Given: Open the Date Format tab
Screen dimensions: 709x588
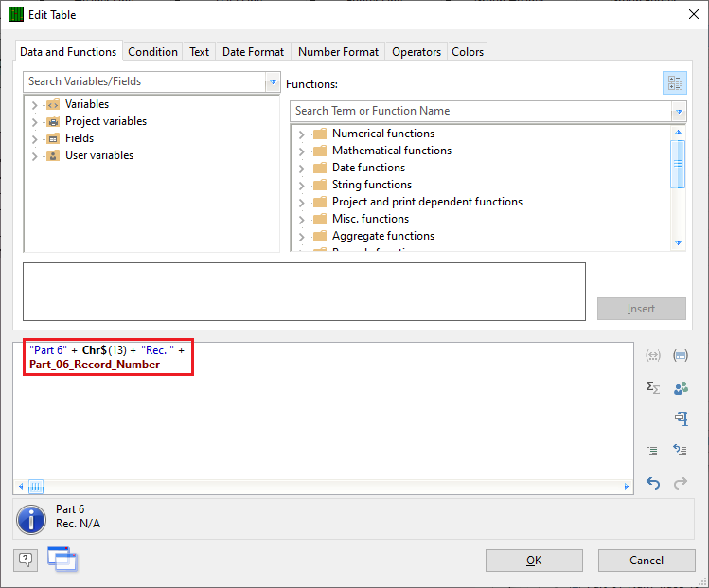Looking at the screenshot, I should click(x=254, y=52).
